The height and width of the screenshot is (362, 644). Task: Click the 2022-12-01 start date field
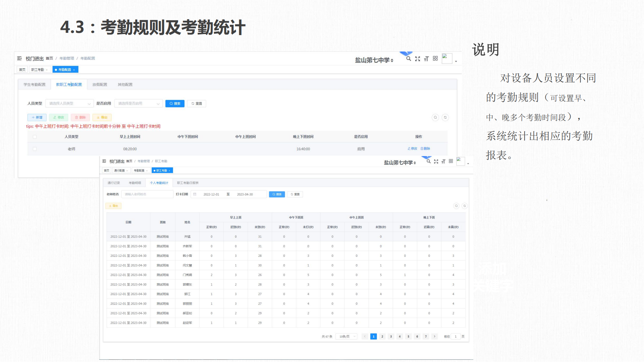pyautogui.click(x=211, y=194)
